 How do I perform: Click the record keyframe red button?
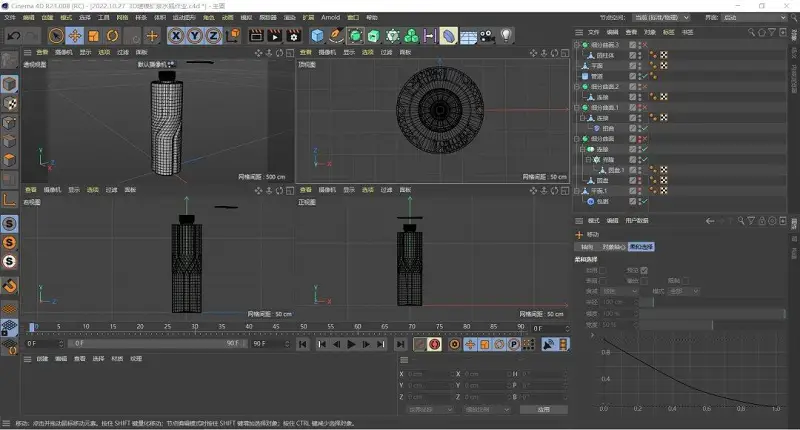435,344
